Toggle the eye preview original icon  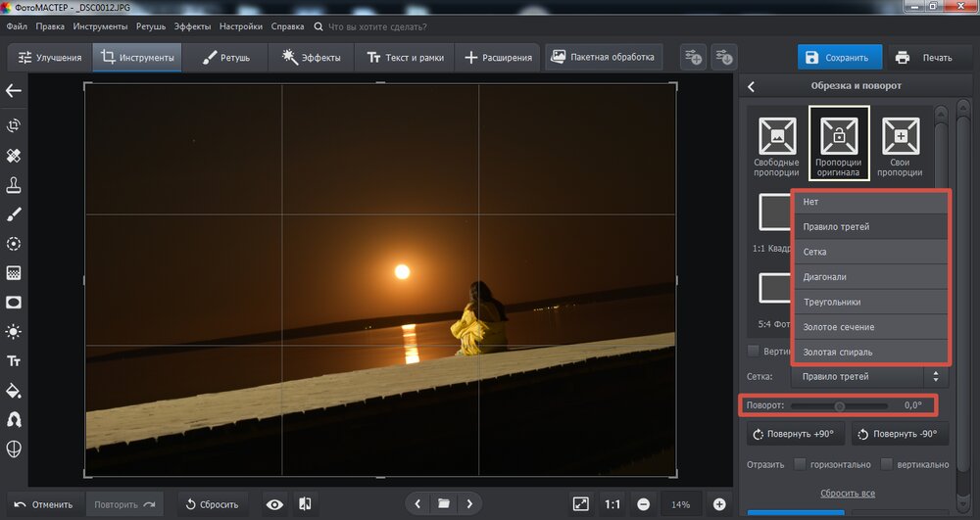tap(275, 504)
